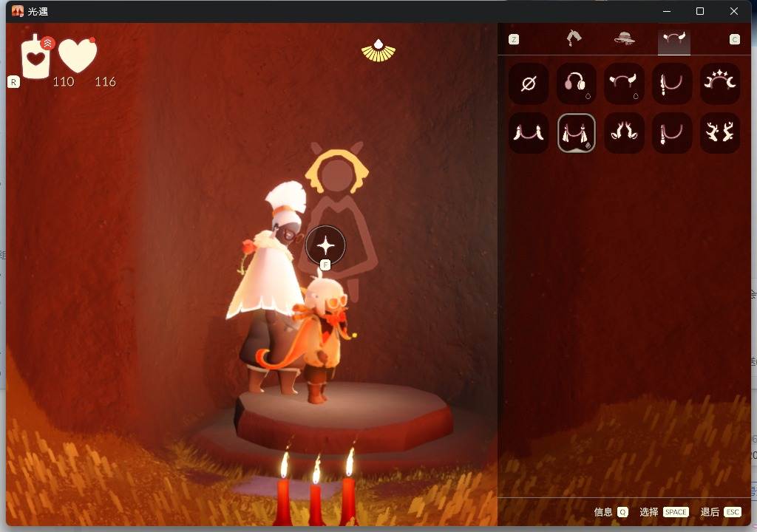757x532 pixels.
Task: Click the 信息 label
Action: click(x=603, y=512)
